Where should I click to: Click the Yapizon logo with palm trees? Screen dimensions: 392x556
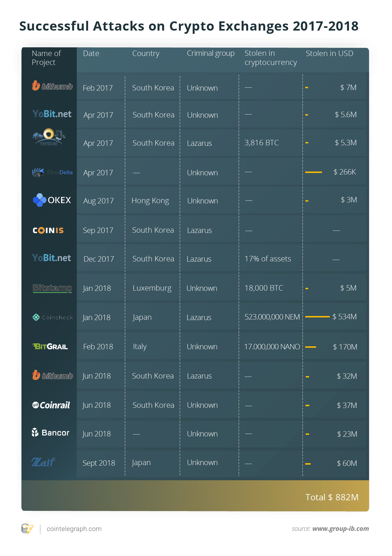click(49, 137)
